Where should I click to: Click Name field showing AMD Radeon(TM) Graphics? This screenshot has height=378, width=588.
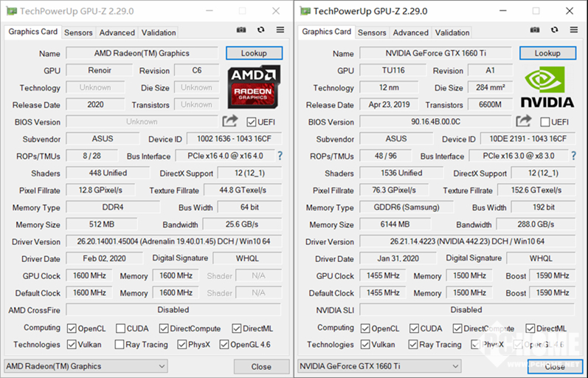click(x=142, y=53)
